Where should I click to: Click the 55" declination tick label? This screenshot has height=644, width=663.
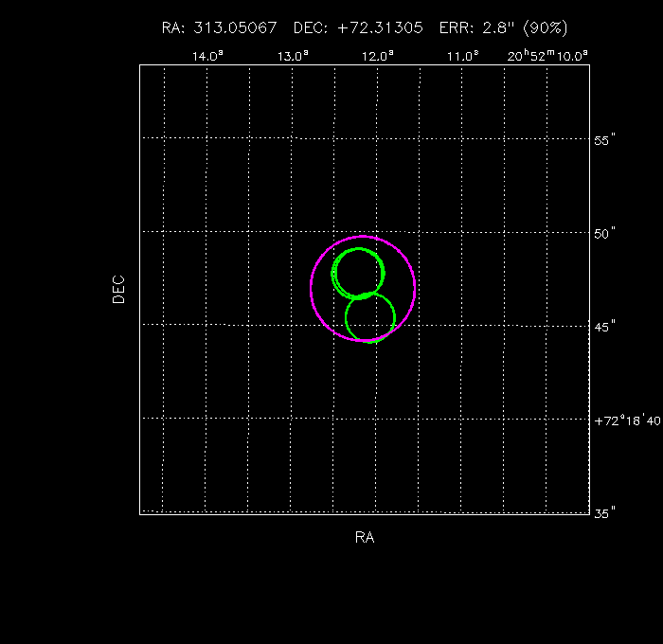(604, 139)
